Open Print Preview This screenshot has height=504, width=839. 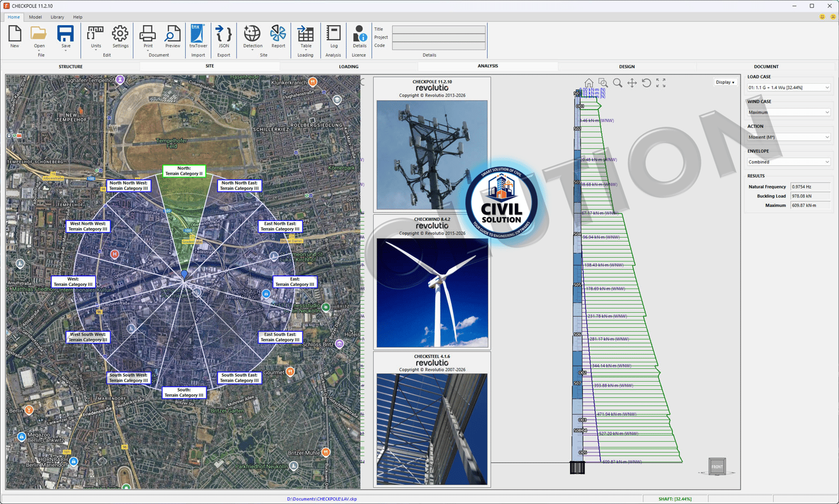click(172, 37)
